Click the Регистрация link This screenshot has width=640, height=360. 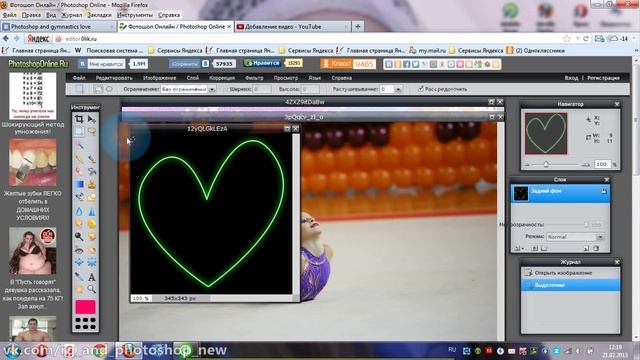coord(603,78)
